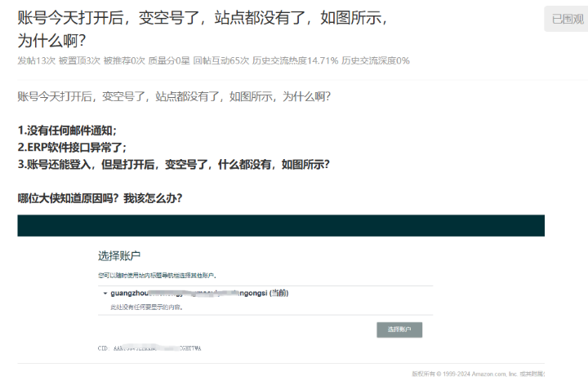Screen dimensions: 588x385
Task: Click the 选择账户 heading in screenshot
Action: coord(119,256)
